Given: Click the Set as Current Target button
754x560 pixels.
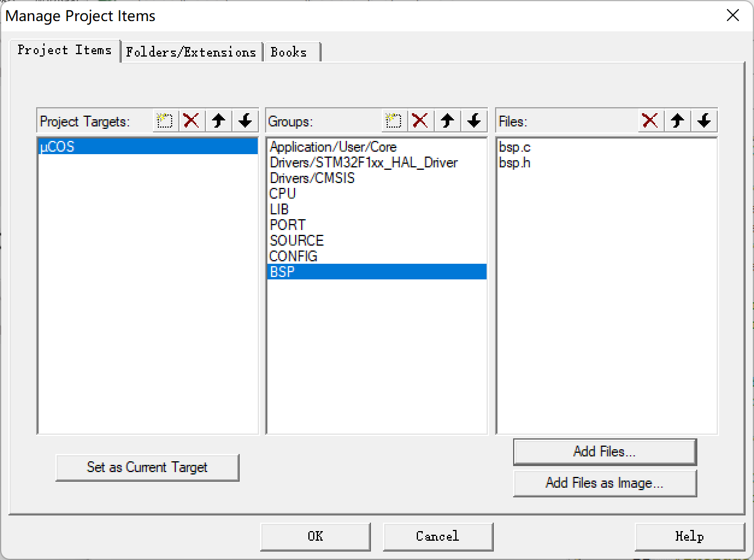Looking at the screenshot, I should pos(147,467).
